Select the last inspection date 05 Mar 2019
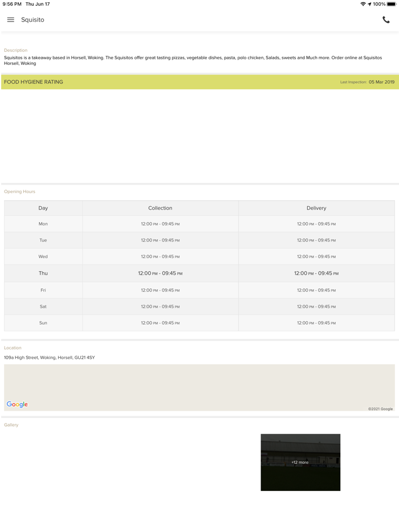Screen dimensions: 399x532 click(382, 82)
